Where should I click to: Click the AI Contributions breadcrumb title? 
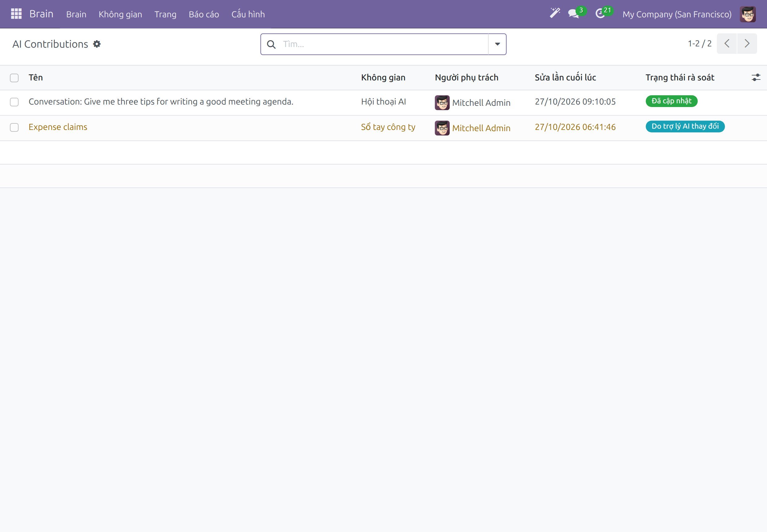pos(50,44)
